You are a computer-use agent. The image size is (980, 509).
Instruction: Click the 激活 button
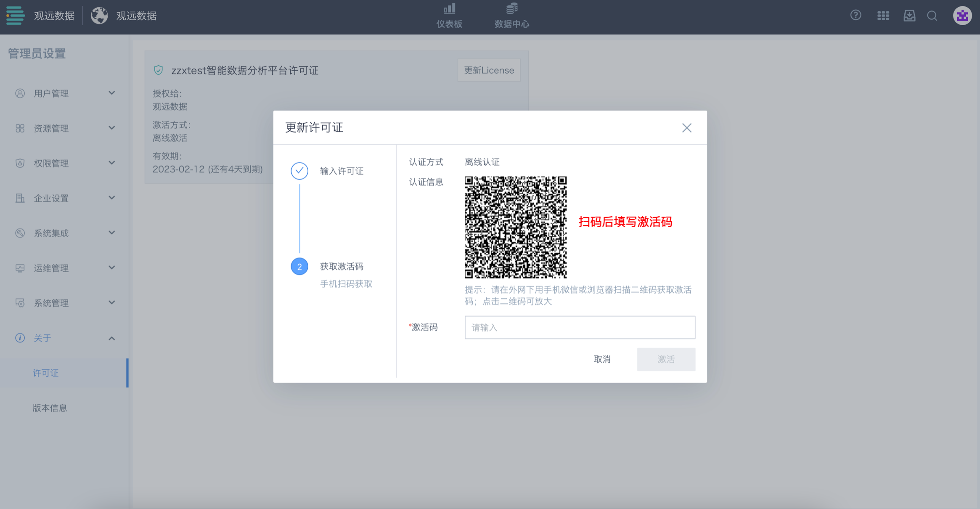[666, 359]
